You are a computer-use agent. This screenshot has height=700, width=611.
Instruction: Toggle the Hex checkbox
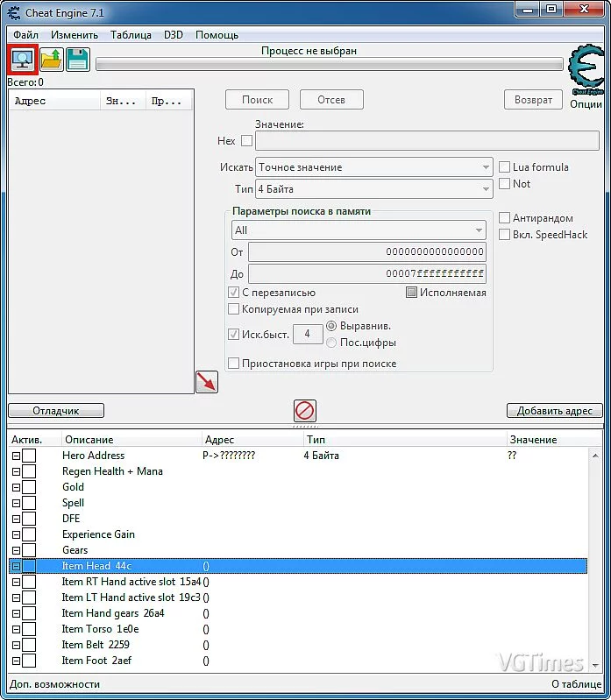pos(246,141)
